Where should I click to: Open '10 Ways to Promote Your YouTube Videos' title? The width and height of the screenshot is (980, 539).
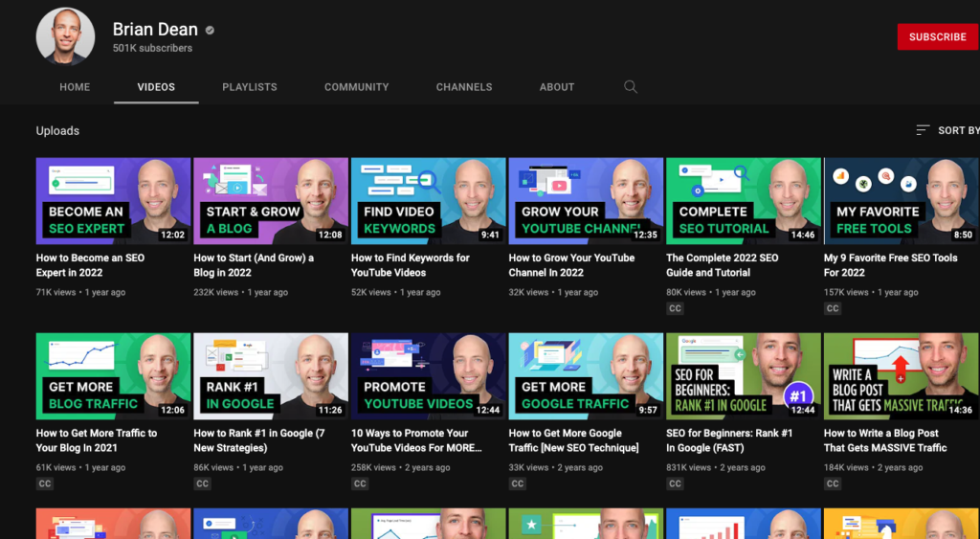pyautogui.click(x=416, y=440)
